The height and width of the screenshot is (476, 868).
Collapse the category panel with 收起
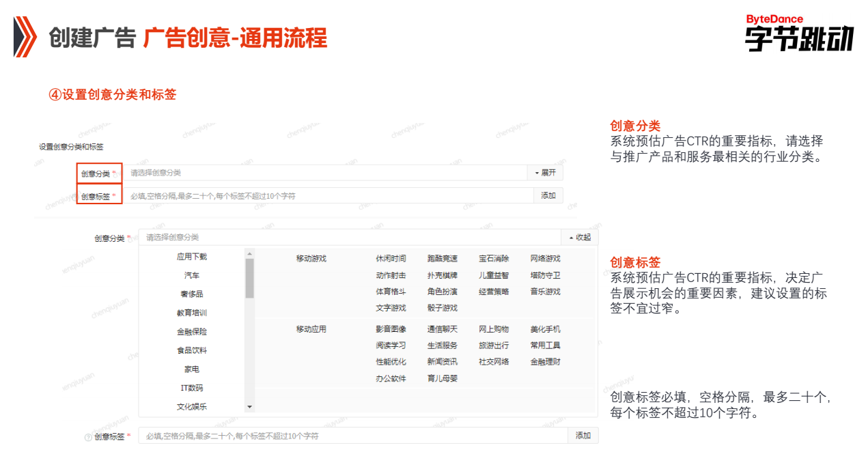click(x=579, y=238)
